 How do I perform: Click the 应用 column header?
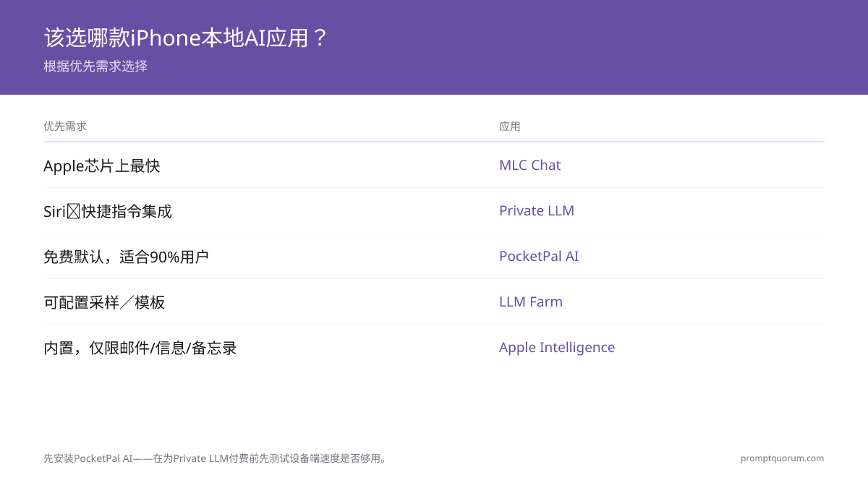(x=510, y=127)
